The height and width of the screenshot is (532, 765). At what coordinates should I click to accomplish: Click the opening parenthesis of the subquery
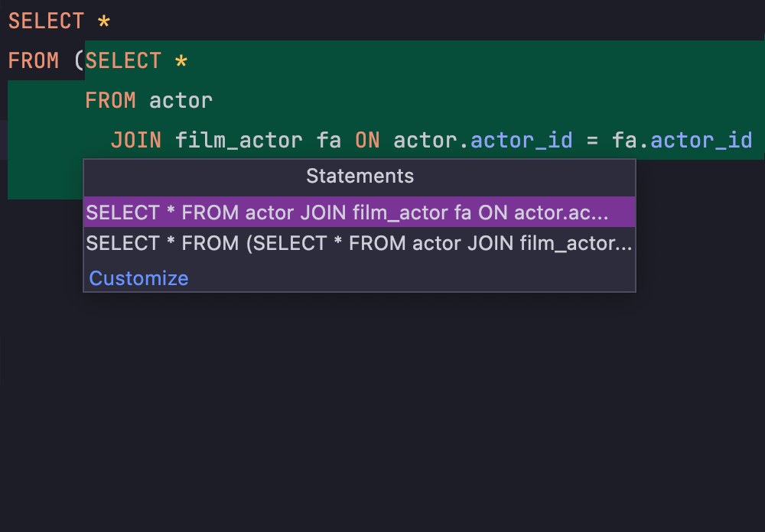(79, 61)
